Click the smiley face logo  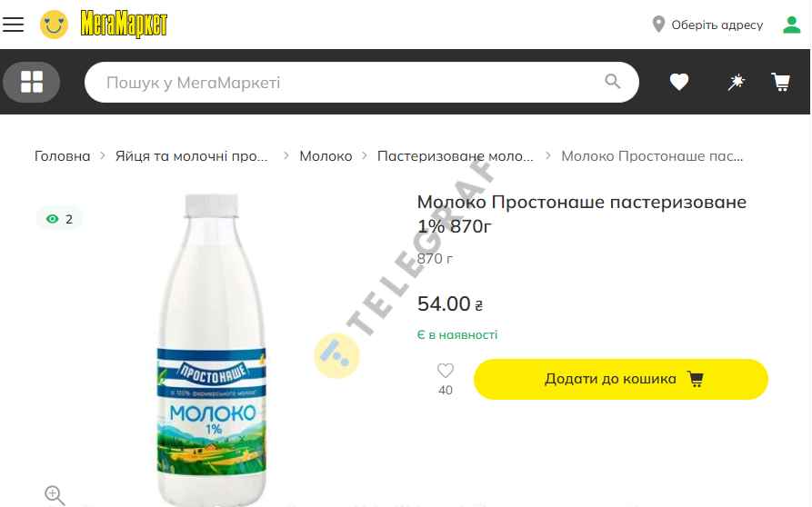pos(54,25)
